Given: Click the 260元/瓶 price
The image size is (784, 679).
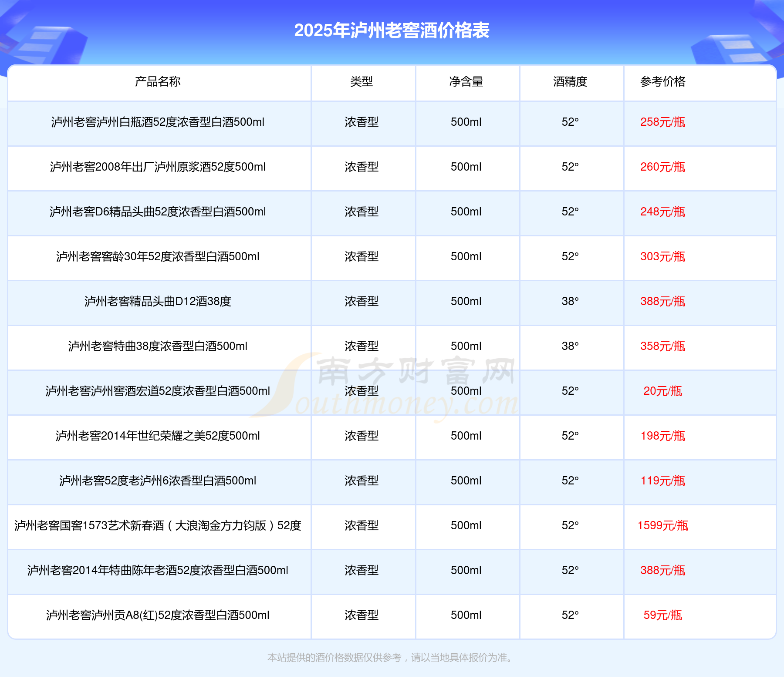Looking at the screenshot, I should tap(662, 167).
